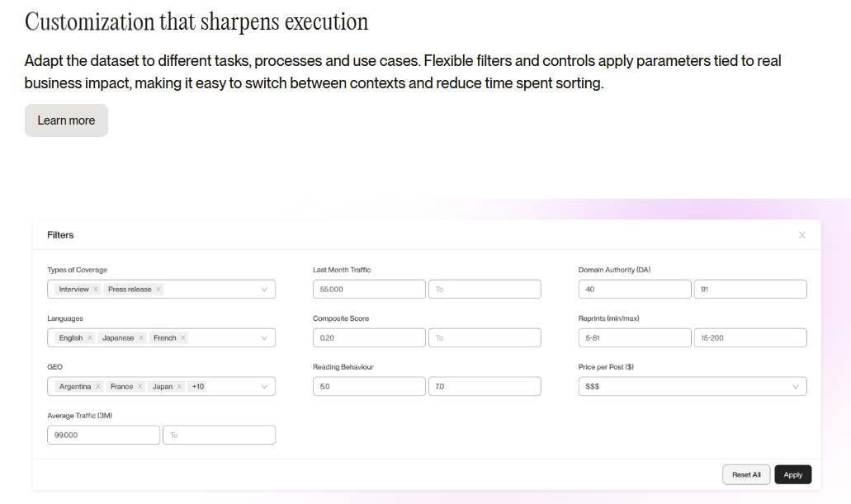Expand the Types of Coverage dropdown

(x=264, y=290)
